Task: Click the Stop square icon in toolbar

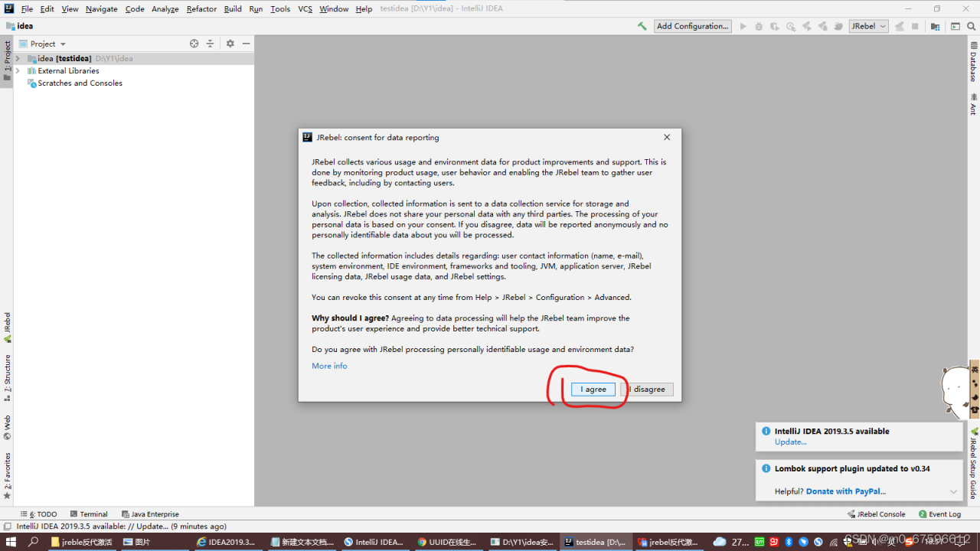Action: coord(916,26)
